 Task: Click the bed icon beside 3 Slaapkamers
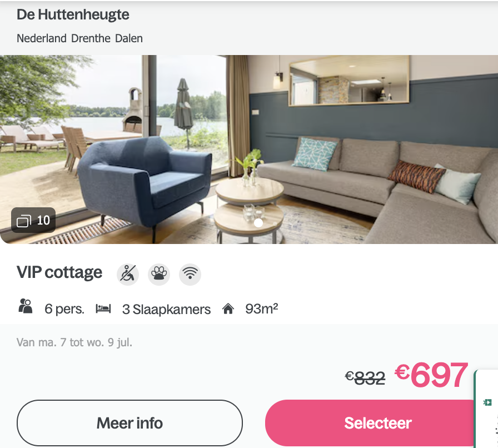coord(103,308)
